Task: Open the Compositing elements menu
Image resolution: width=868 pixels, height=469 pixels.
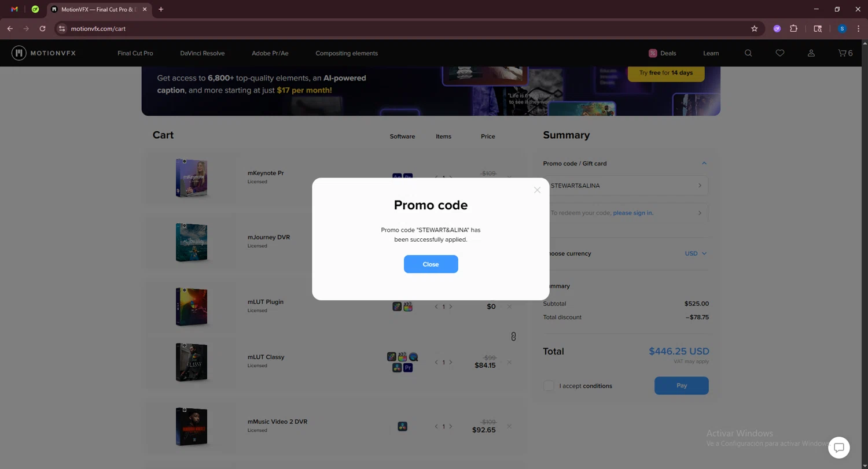Action: pyautogui.click(x=347, y=53)
